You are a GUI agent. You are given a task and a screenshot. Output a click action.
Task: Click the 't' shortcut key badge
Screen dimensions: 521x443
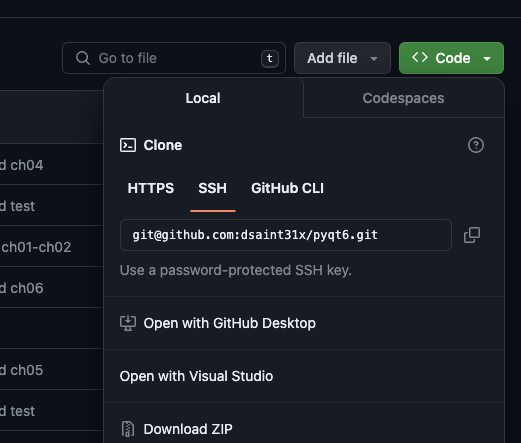coord(270,59)
